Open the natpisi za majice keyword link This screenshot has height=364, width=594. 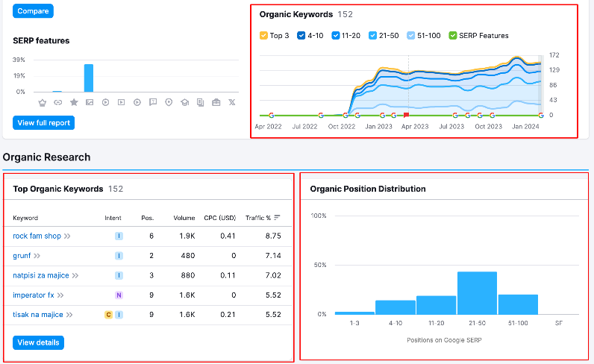[41, 275]
